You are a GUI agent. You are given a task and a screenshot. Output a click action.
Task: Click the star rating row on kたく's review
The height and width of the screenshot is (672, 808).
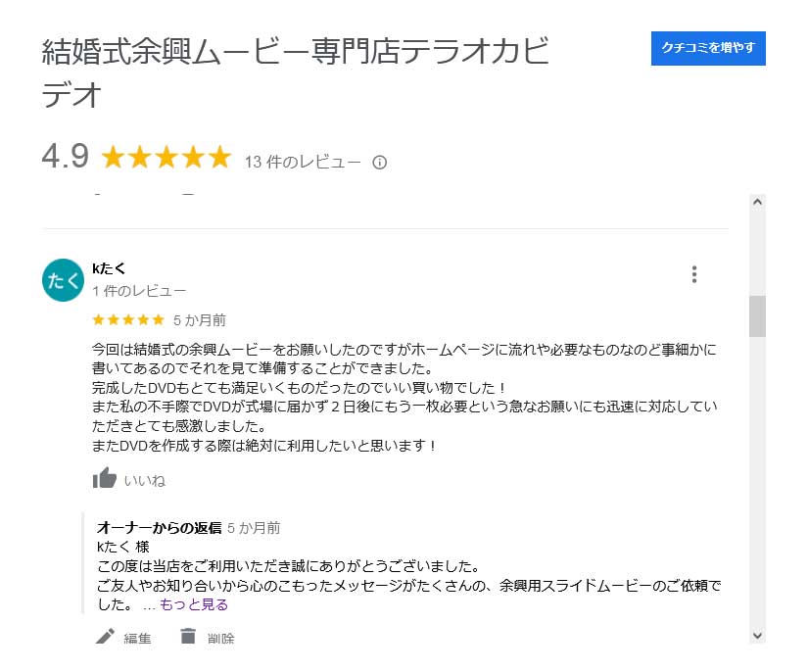127,319
